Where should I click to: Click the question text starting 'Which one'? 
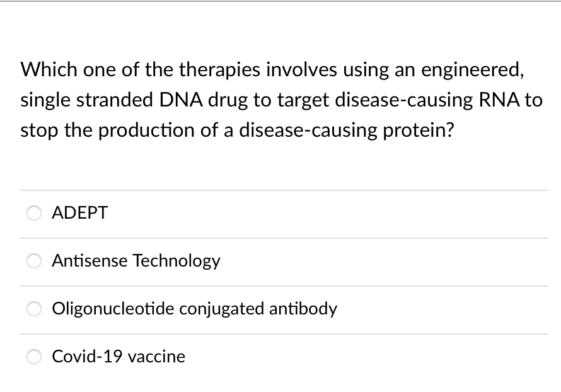(281, 100)
